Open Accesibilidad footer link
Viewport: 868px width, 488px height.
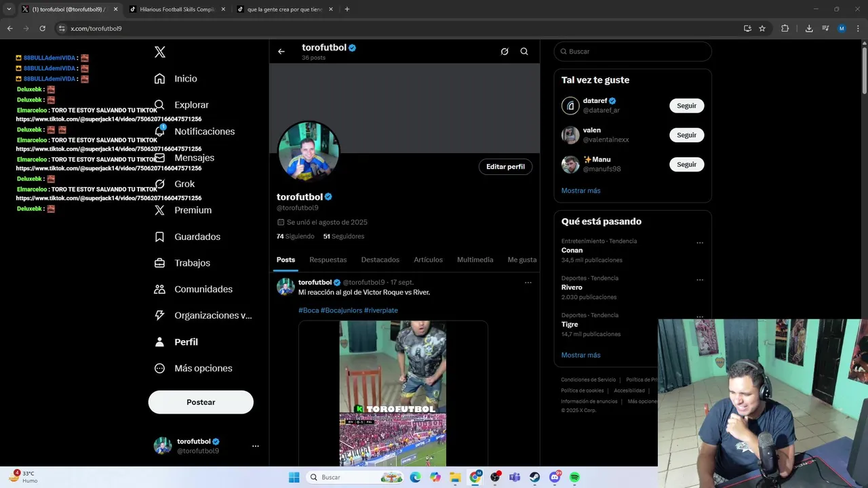(x=629, y=390)
